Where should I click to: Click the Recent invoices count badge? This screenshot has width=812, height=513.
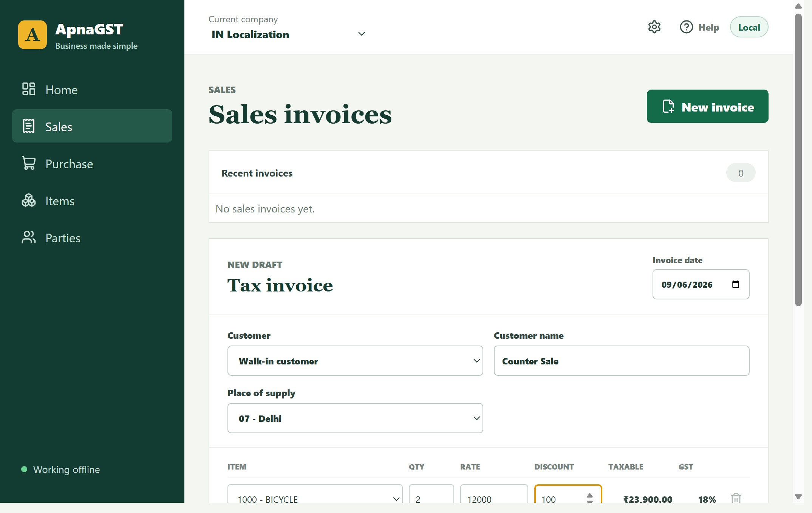tap(741, 173)
